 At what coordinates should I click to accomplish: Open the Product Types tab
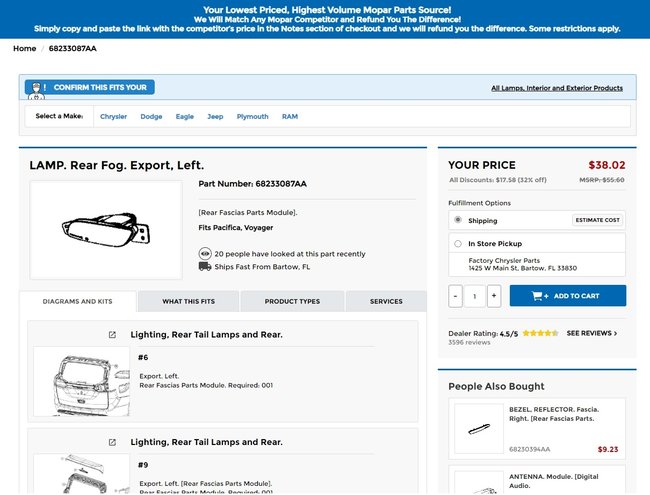click(292, 301)
